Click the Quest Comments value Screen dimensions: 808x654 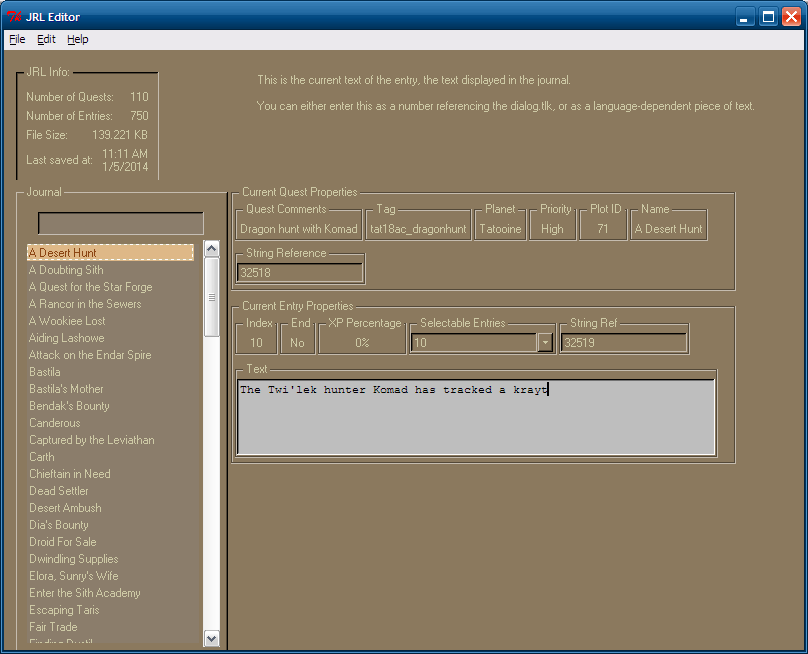point(299,229)
